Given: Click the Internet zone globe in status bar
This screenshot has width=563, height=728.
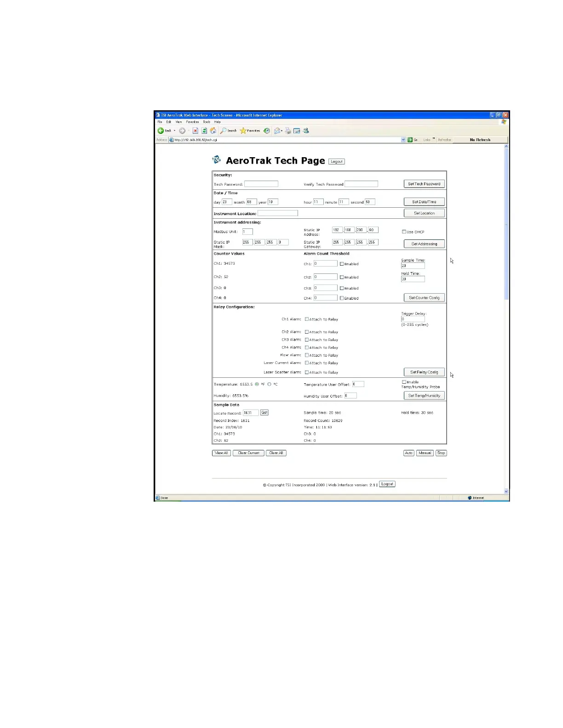Looking at the screenshot, I should tap(470, 498).
